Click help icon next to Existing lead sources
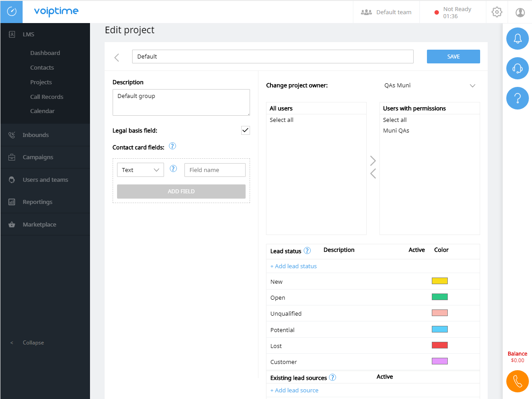The height and width of the screenshot is (399, 532). pyautogui.click(x=332, y=377)
